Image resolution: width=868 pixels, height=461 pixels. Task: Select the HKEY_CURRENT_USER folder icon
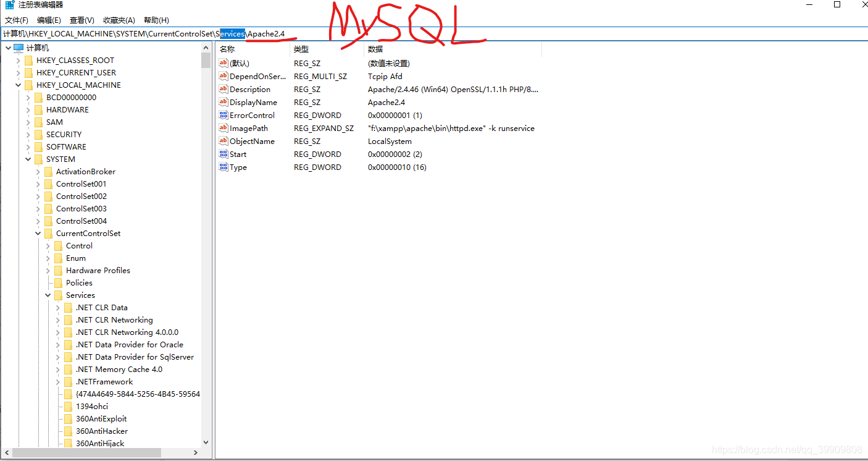tap(28, 72)
